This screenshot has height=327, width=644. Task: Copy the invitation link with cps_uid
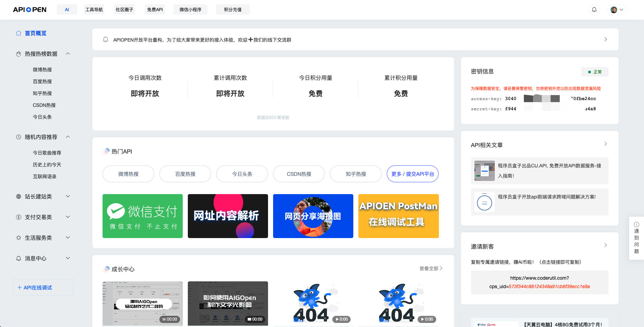point(539,282)
